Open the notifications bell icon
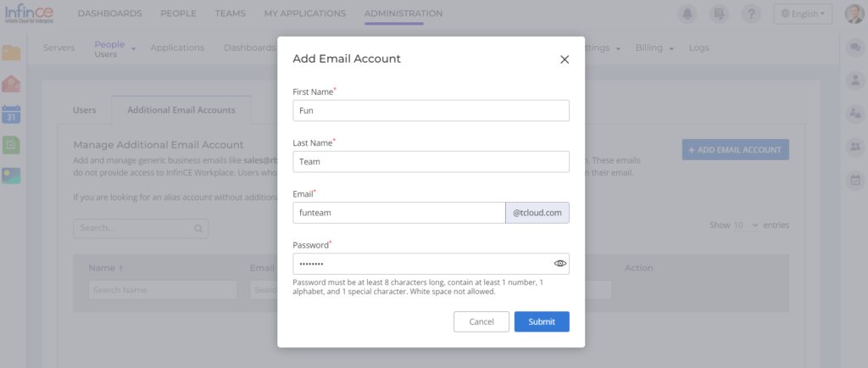Image resolution: width=868 pixels, height=368 pixels. click(x=687, y=14)
